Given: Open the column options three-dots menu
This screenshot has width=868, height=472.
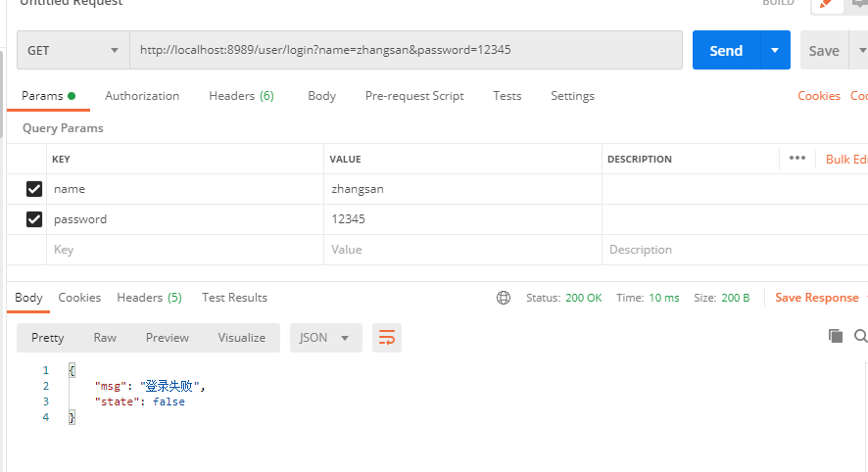Looking at the screenshot, I should (x=797, y=159).
